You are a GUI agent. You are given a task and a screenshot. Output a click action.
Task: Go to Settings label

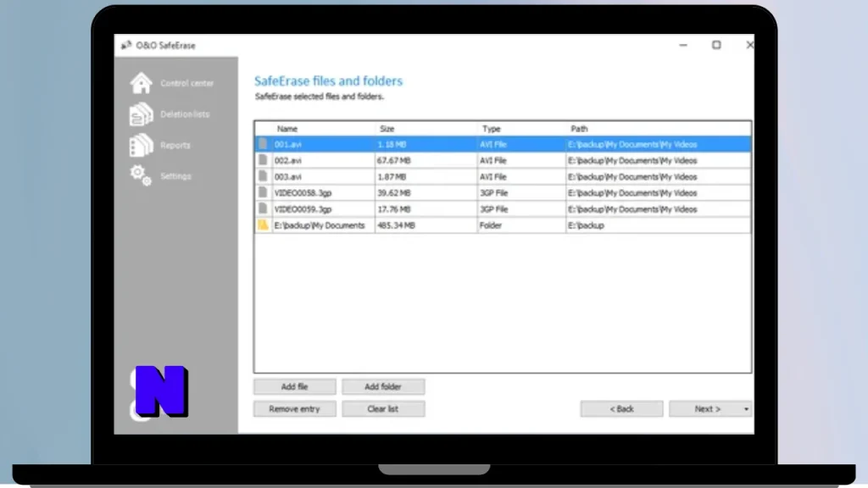click(176, 176)
